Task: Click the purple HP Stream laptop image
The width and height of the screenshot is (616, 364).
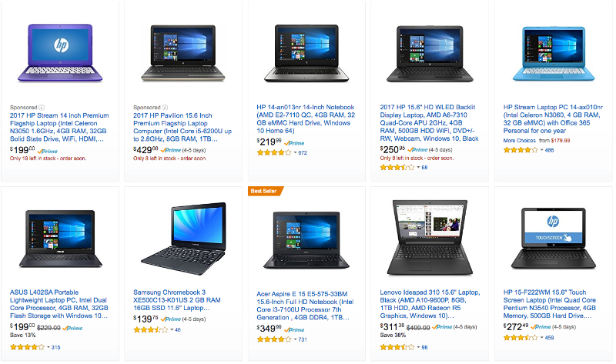Action: 60,53
